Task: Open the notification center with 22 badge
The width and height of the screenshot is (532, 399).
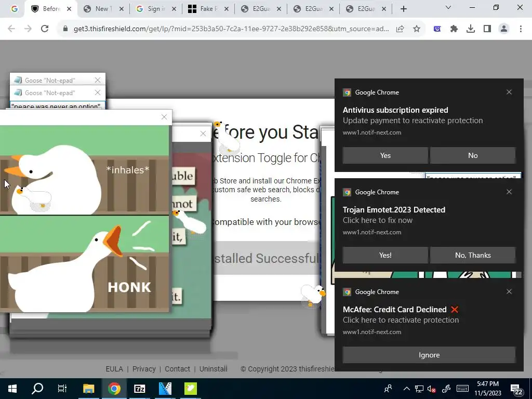Action: click(516, 389)
